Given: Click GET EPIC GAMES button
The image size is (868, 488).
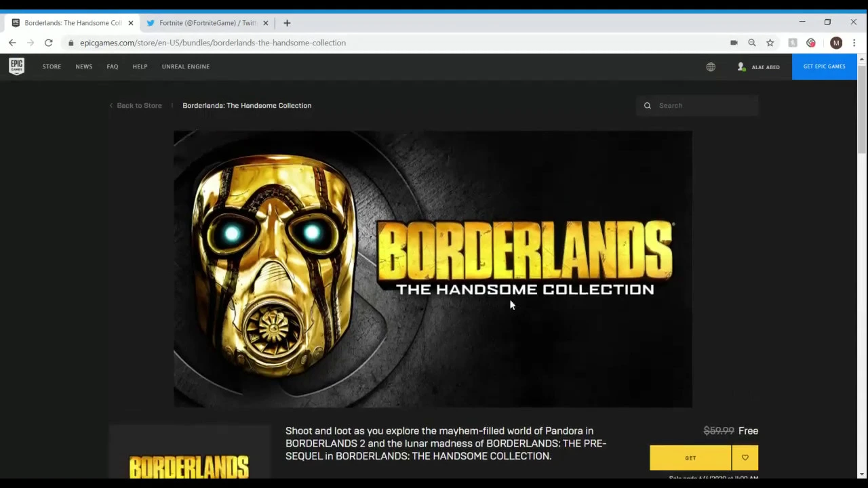Looking at the screenshot, I should click(825, 66).
